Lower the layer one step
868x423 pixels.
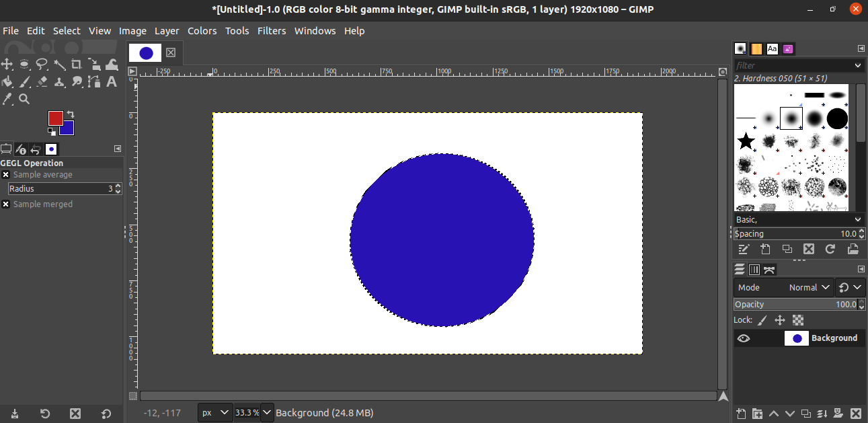[x=790, y=413]
